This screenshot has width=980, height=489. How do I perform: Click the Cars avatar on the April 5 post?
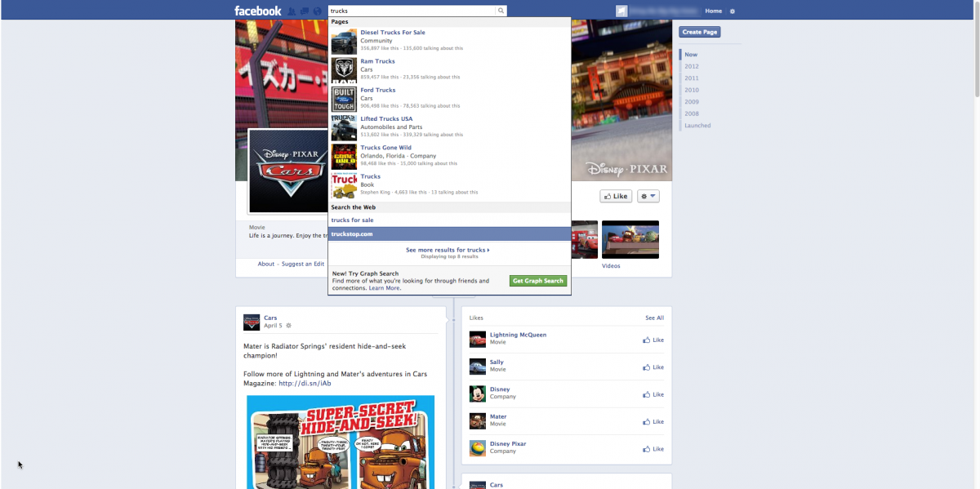(252, 322)
